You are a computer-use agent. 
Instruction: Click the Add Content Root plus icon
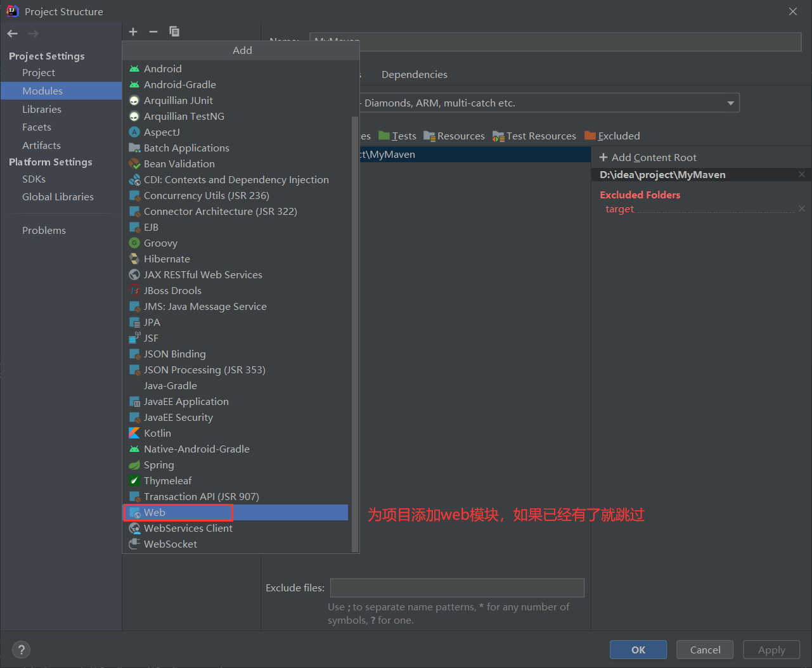click(x=603, y=157)
